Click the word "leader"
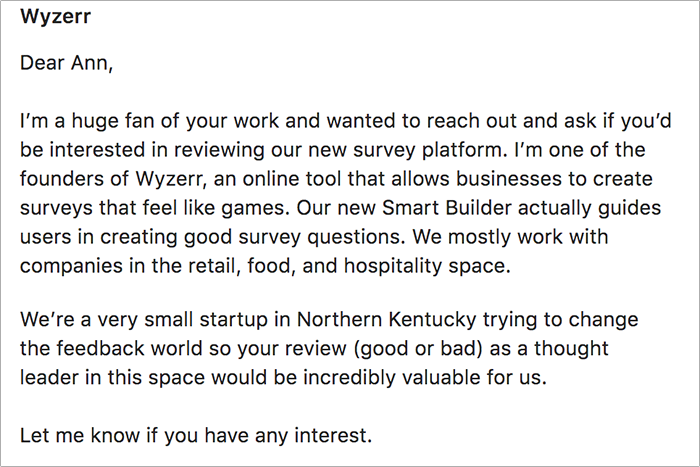This screenshot has width=700, height=467. 48,378
